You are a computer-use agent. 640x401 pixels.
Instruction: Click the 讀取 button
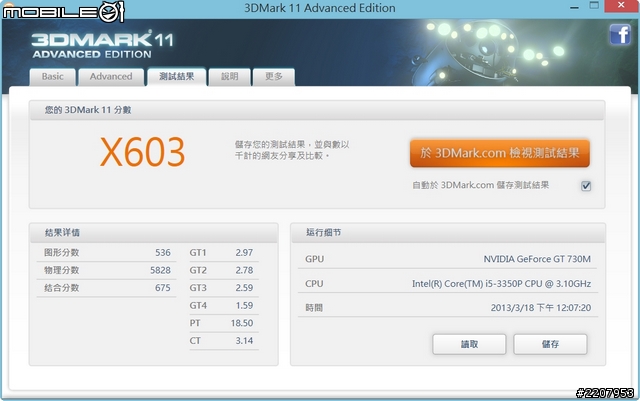[x=469, y=344]
